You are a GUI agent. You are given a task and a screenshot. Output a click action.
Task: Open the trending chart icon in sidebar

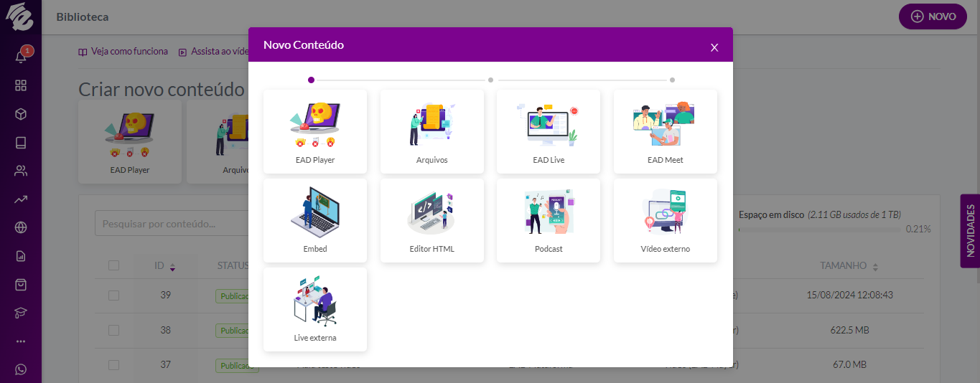tap(21, 199)
